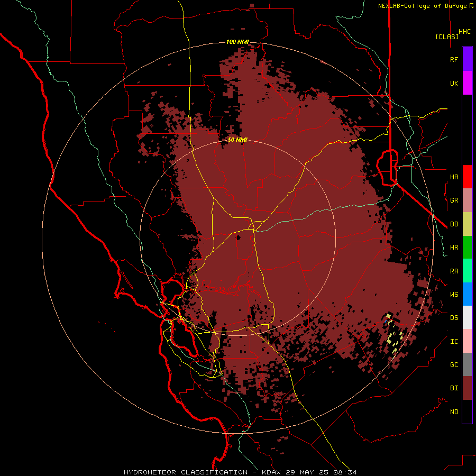Click the WS blue legend swatch
The height and width of the screenshot is (476, 476).
click(x=467, y=294)
